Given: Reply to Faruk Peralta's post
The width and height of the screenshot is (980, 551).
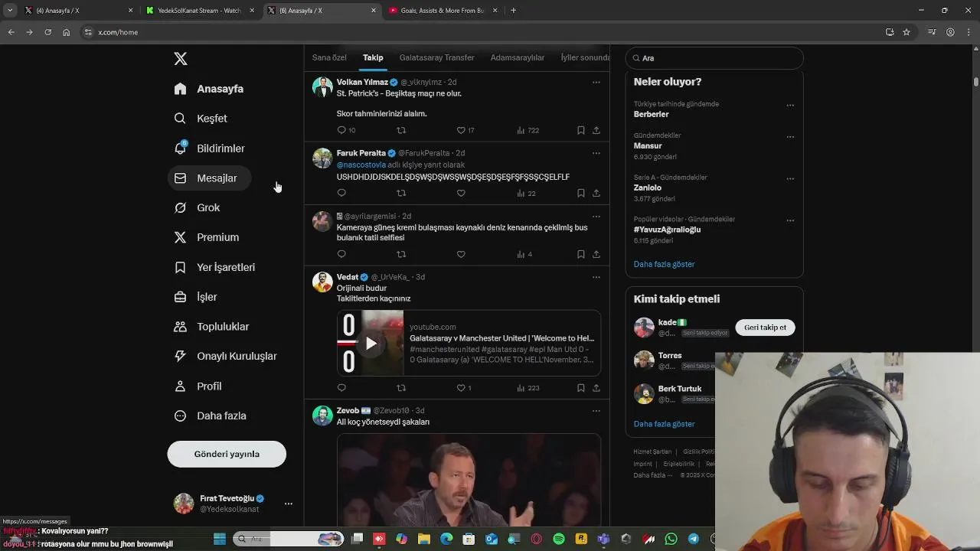Looking at the screenshot, I should 341,193.
